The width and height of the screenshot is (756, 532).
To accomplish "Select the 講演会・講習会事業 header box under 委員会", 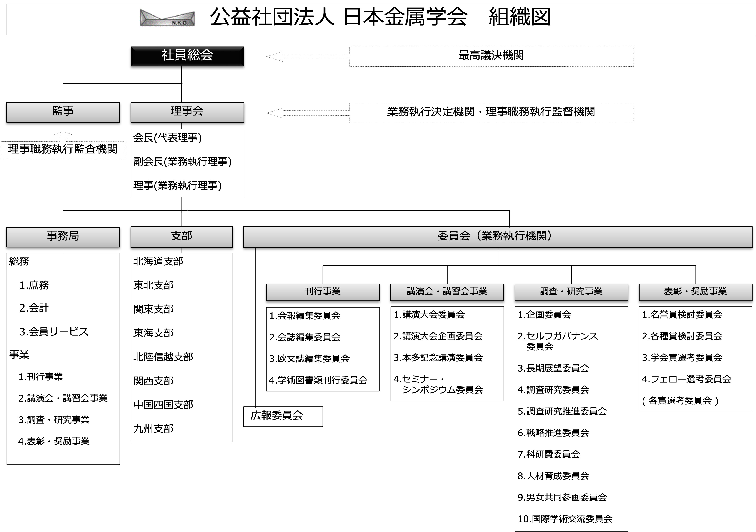I will 447,292.
